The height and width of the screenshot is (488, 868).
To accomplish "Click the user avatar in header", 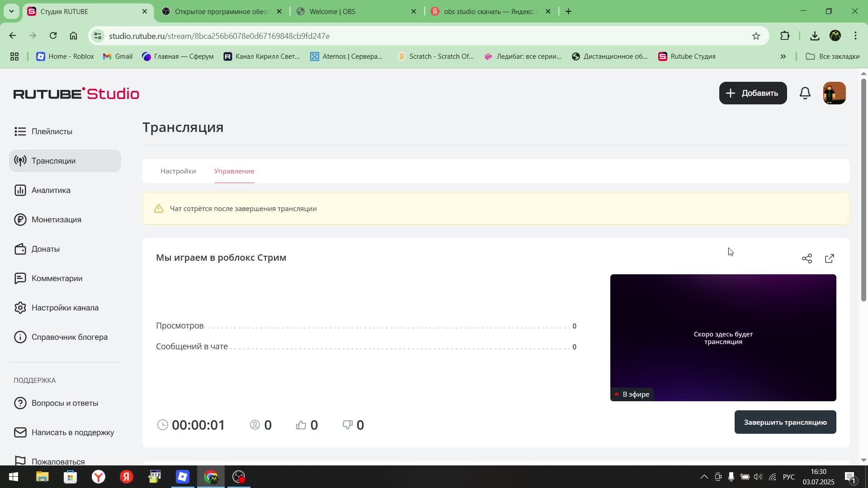I will [x=834, y=93].
